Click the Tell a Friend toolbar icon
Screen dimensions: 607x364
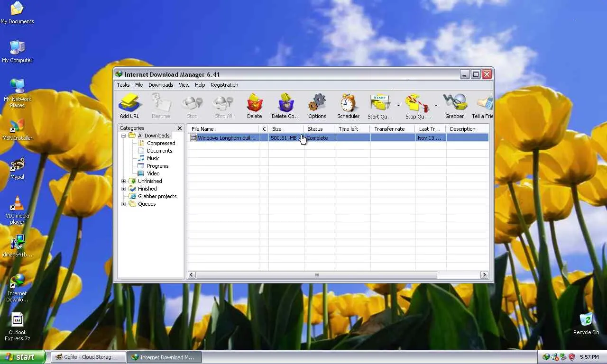coord(483,106)
